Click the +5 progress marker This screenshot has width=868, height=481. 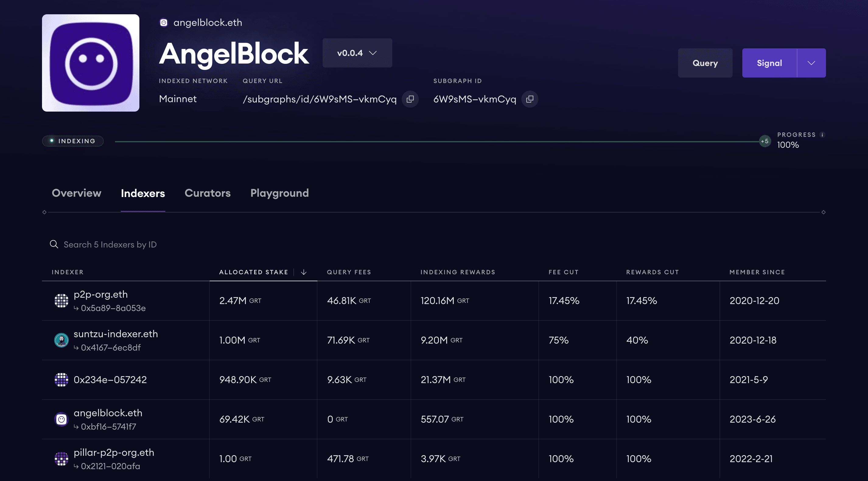pyautogui.click(x=765, y=141)
